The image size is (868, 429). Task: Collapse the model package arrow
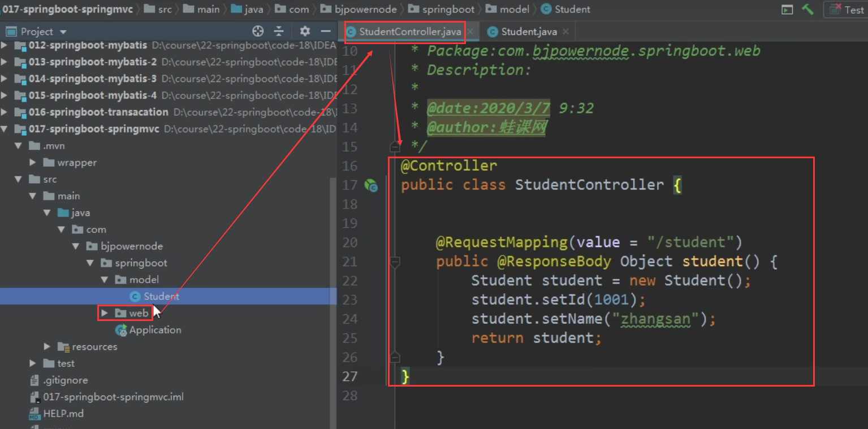pyautogui.click(x=105, y=280)
